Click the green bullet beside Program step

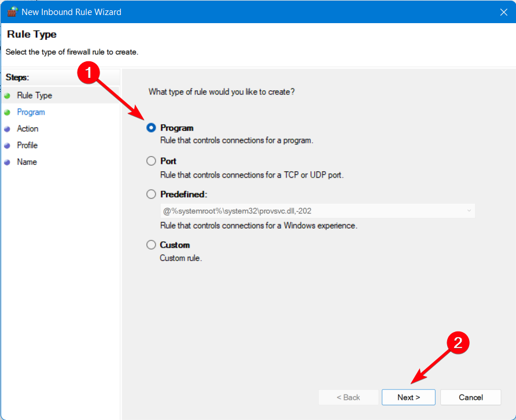pyautogui.click(x=8, y=112)
